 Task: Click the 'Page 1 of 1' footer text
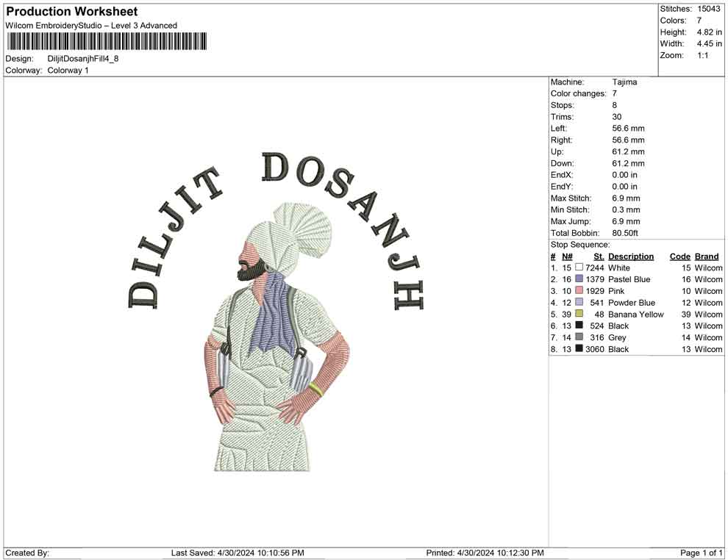click(701, 553)
